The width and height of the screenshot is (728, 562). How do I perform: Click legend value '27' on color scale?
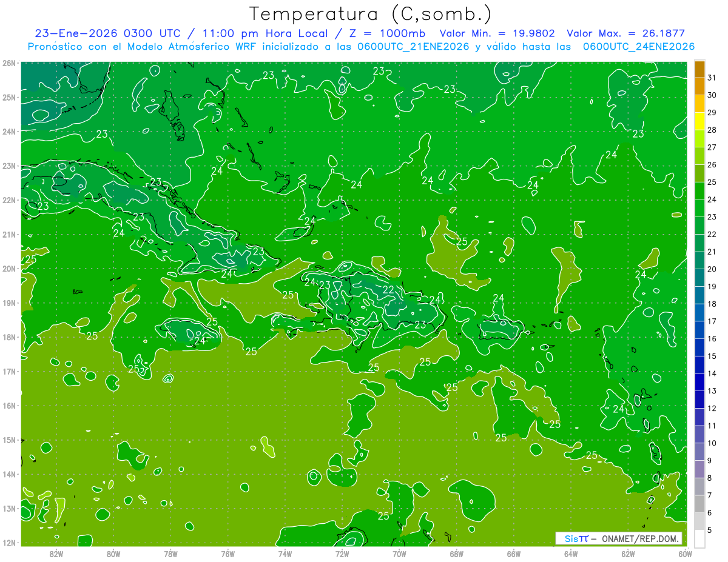click(712, 147)
